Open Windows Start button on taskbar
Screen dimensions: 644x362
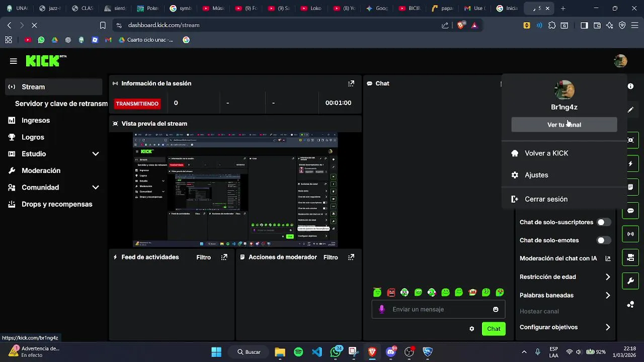click(x=216, y=352)
